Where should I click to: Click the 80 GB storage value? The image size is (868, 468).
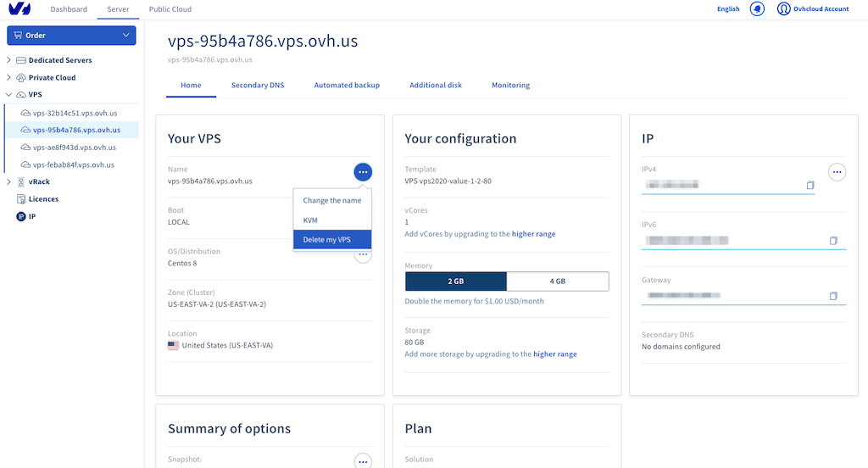(x=414, y=343)
